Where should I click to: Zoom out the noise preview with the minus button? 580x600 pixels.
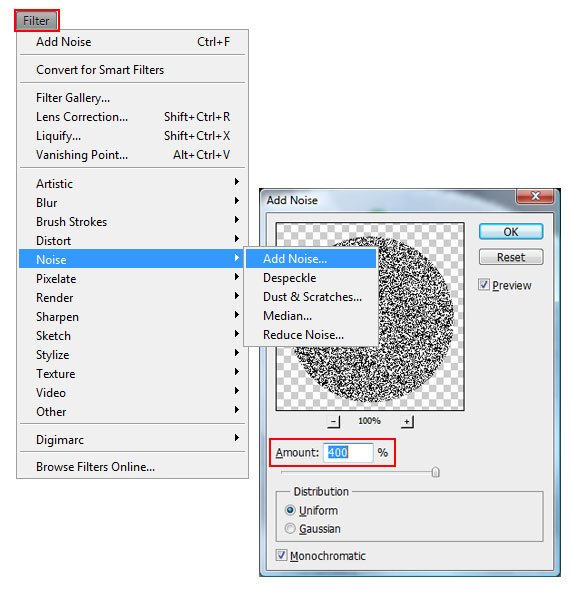pyautogui.click(x=334, y=422)
